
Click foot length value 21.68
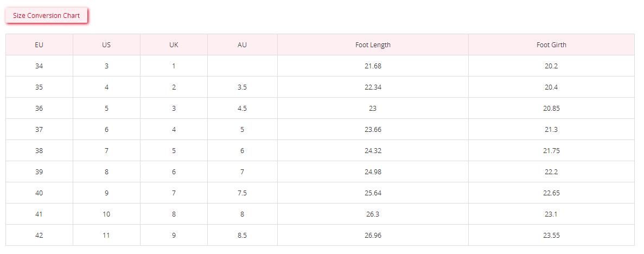373,66
